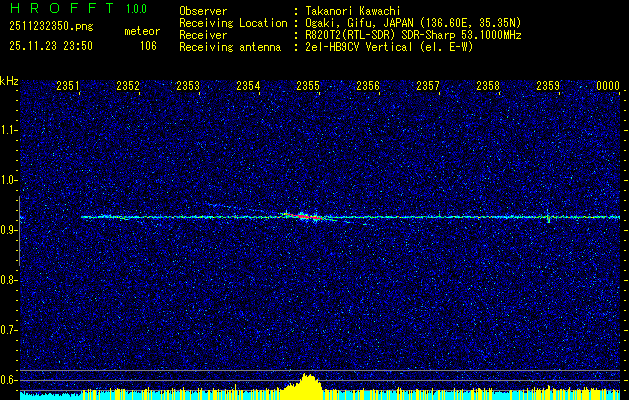The width and height of the screenshot is (629, 400).
Task: Click the 2356 time marker
Action: (368, 85)
